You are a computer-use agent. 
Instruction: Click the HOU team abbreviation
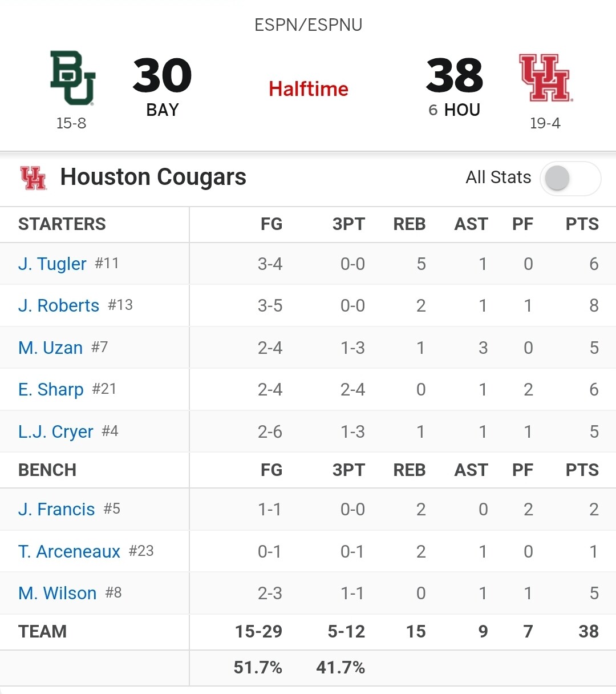point(462,110)
